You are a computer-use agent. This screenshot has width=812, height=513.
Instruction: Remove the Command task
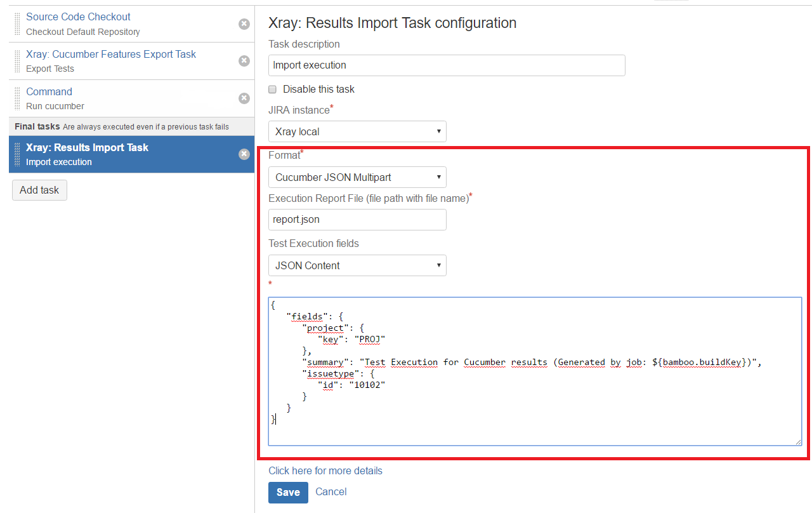pos(244,98)
